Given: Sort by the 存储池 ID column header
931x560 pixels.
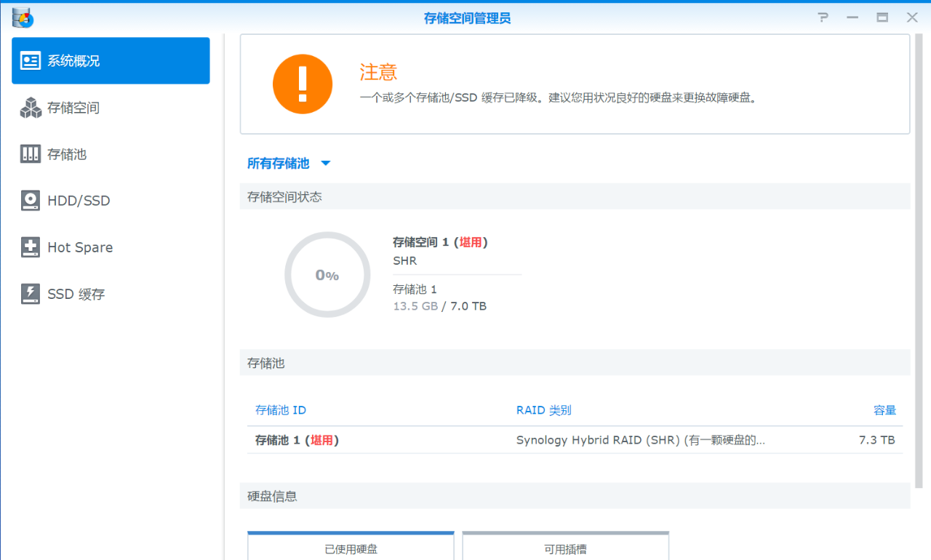Looking at the screenshot, I should tap(281, 410).
